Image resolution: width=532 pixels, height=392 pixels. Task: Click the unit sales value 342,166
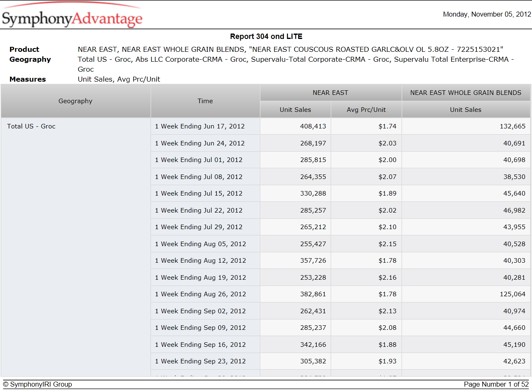[313, 345]
